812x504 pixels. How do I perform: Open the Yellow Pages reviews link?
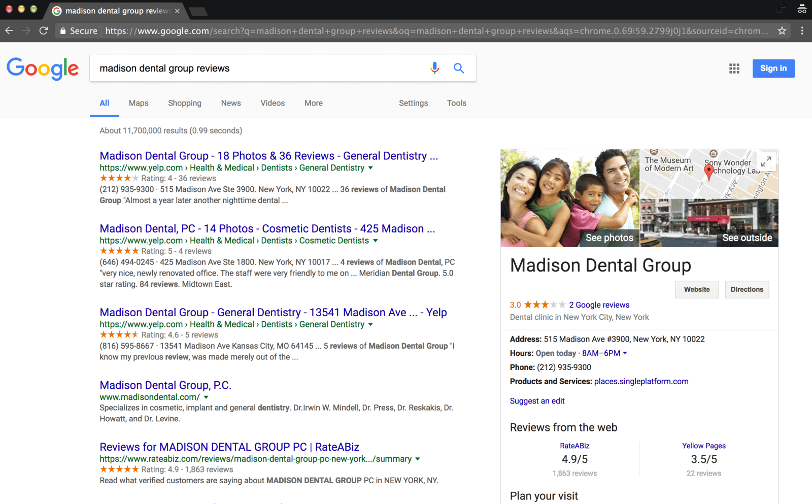703,446
